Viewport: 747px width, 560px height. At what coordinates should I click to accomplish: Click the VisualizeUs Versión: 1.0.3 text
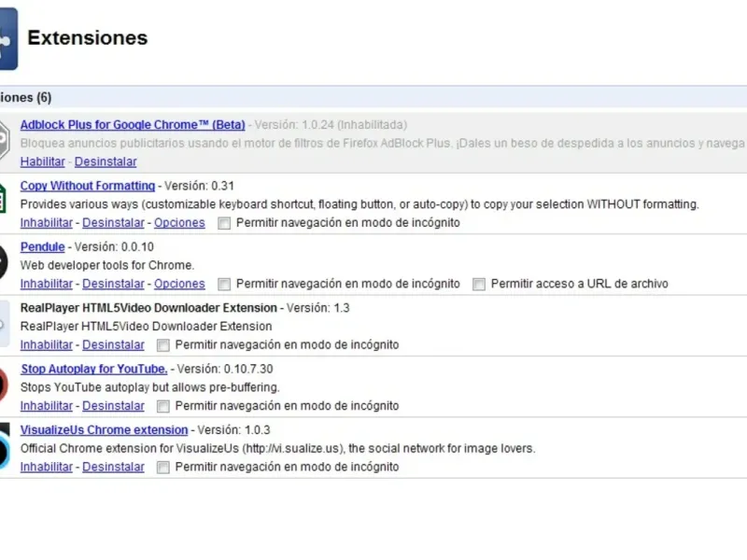tap(233, 429)
